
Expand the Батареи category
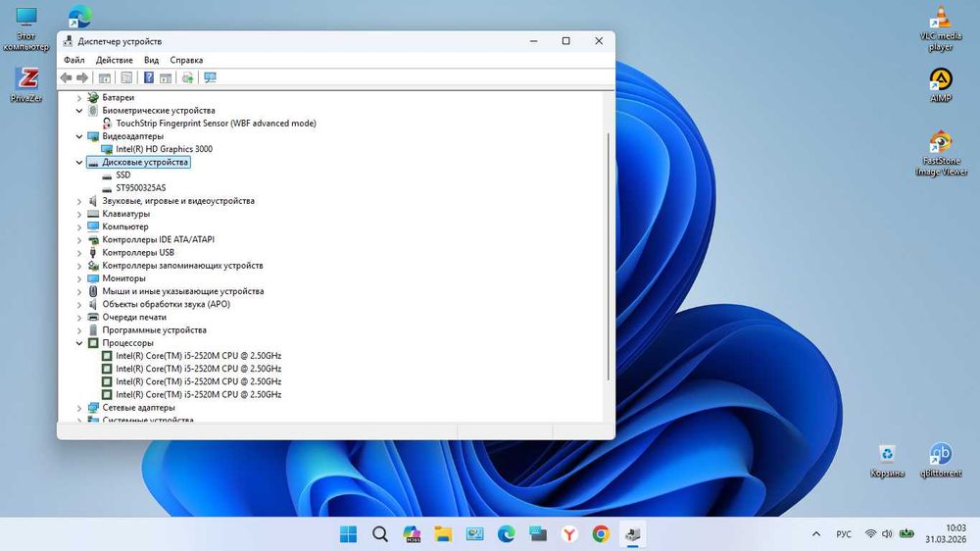pos(79,98)
